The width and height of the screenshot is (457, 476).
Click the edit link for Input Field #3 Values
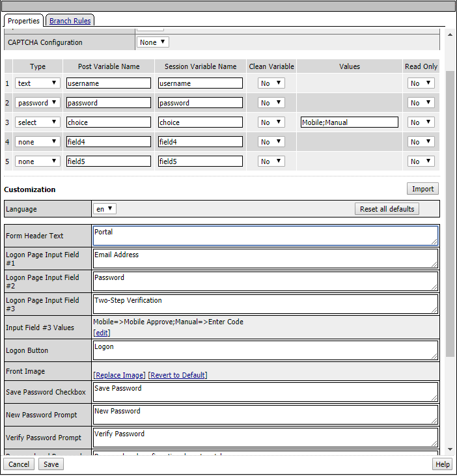point(102,333)
